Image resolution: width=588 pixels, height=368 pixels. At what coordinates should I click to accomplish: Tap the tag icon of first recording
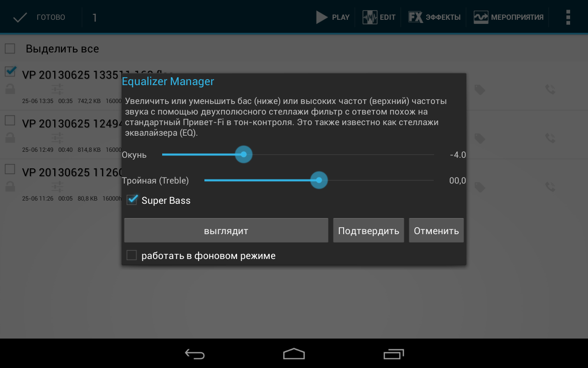[480, 90]
